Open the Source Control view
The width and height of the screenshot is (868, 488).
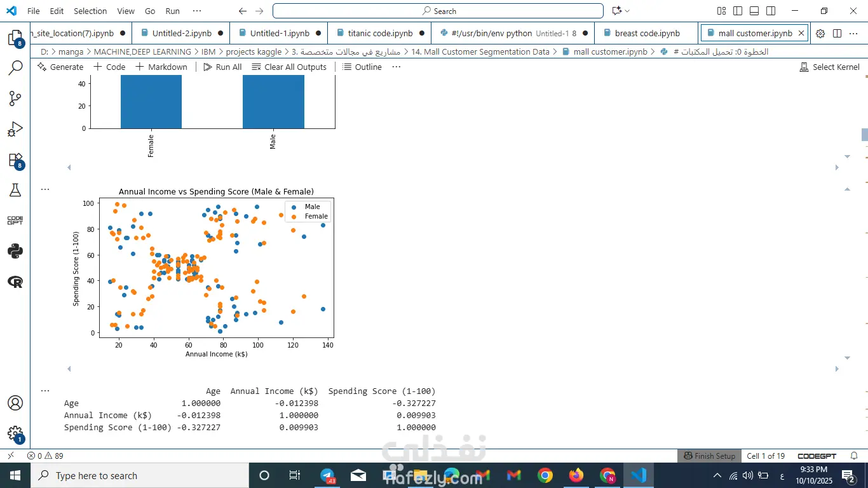[x=15, y=98]
